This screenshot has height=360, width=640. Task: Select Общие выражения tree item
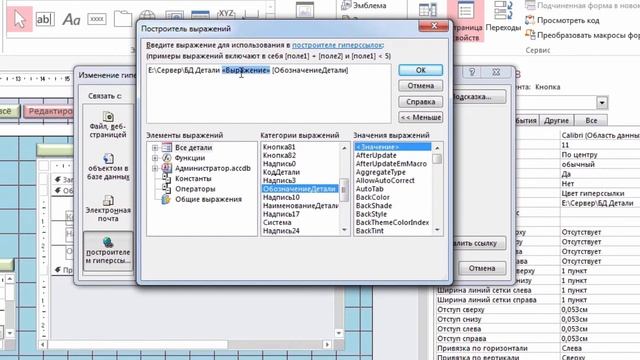tap(208, 199)
